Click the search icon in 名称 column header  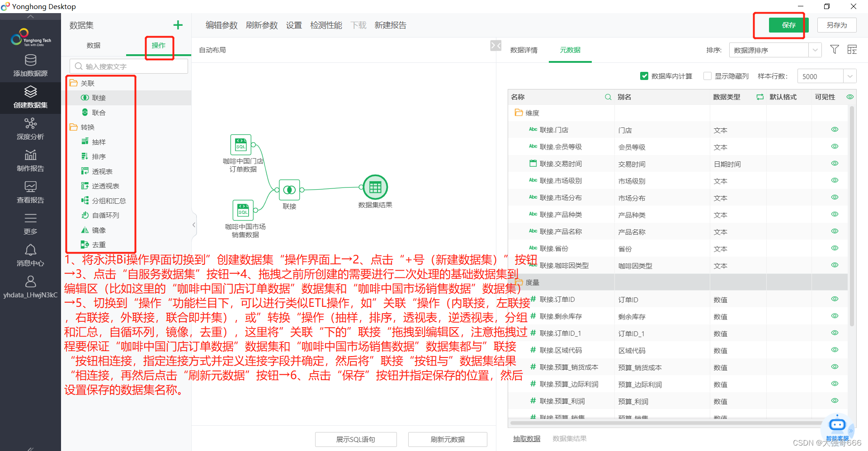(608, 97)
